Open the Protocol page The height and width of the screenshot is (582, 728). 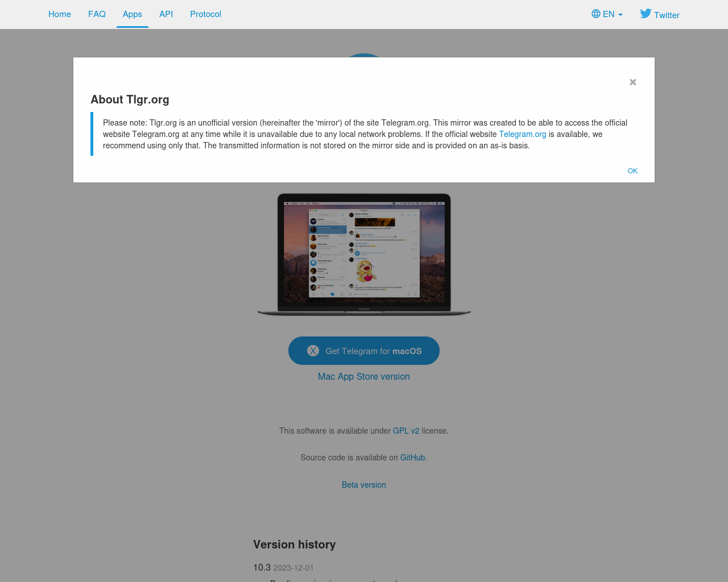[x=205, y=14]
